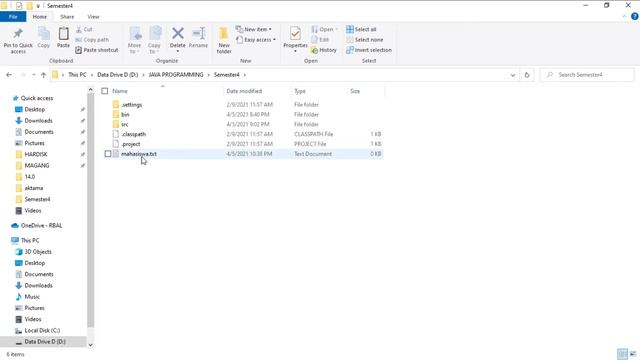Open Explorer Help question mark icon
Screen dimensions: 640x360
tap(634, 17)
